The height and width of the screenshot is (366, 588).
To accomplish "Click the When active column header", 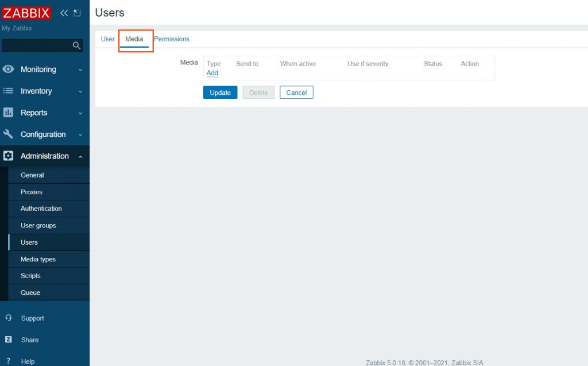I will pyautogui.click(x=298, y=64).
